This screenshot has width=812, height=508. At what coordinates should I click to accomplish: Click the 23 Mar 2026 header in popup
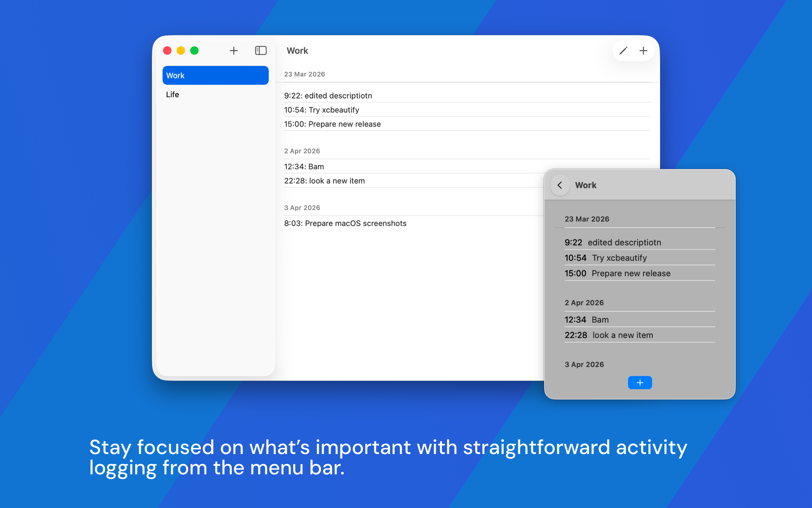[x=587, y=219]
